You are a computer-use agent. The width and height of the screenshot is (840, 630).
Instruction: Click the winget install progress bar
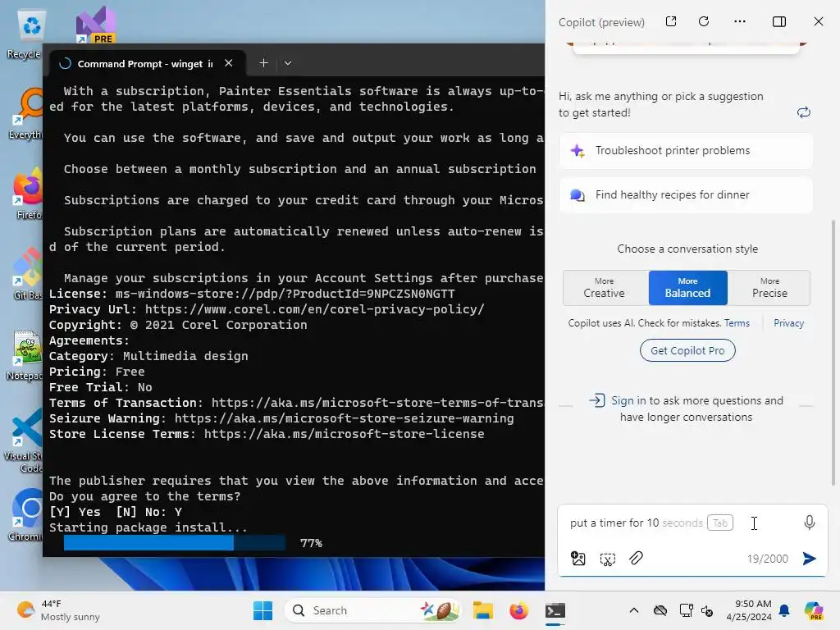tap(174, 543)
